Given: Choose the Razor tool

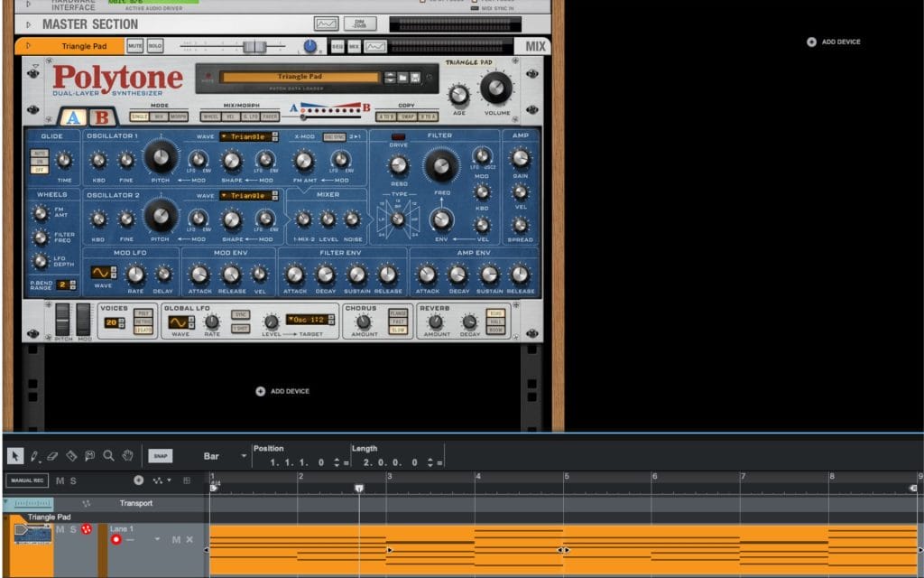Looking at the screenshot, I should [71, 456].
